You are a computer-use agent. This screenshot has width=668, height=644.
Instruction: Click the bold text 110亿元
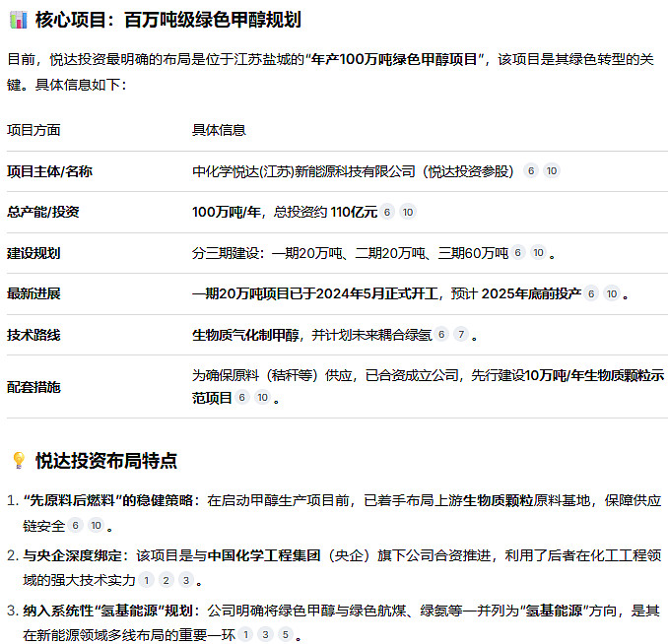(x=354, y=212)
